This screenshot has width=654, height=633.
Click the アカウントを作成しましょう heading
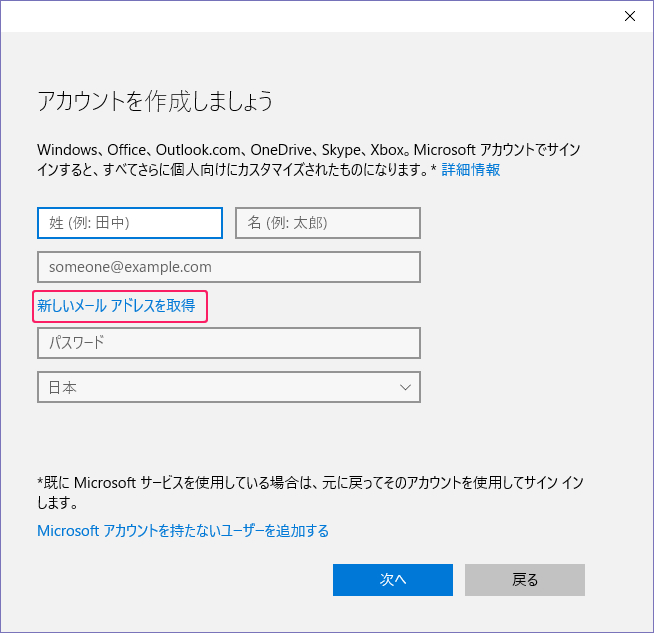point(155,101)
